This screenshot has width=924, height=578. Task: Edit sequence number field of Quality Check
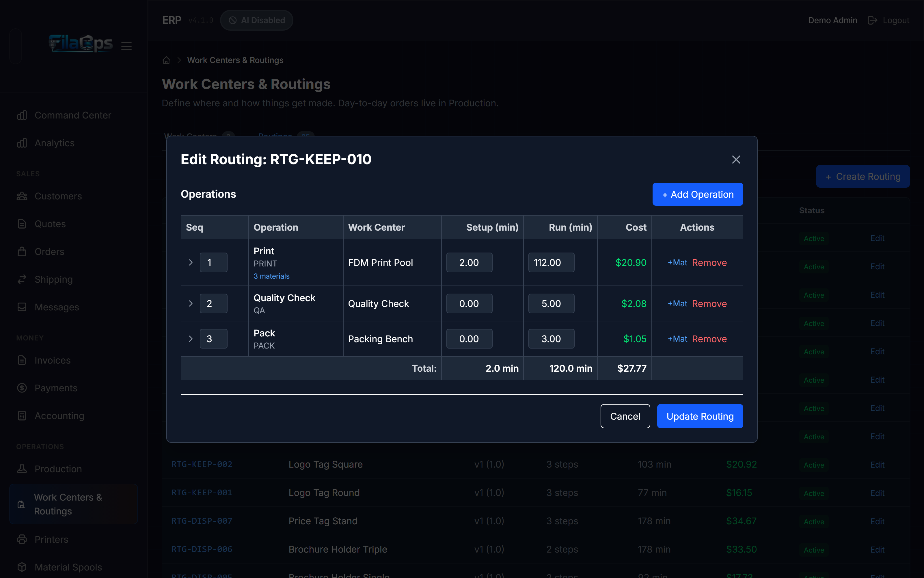[x=213, y=303]
